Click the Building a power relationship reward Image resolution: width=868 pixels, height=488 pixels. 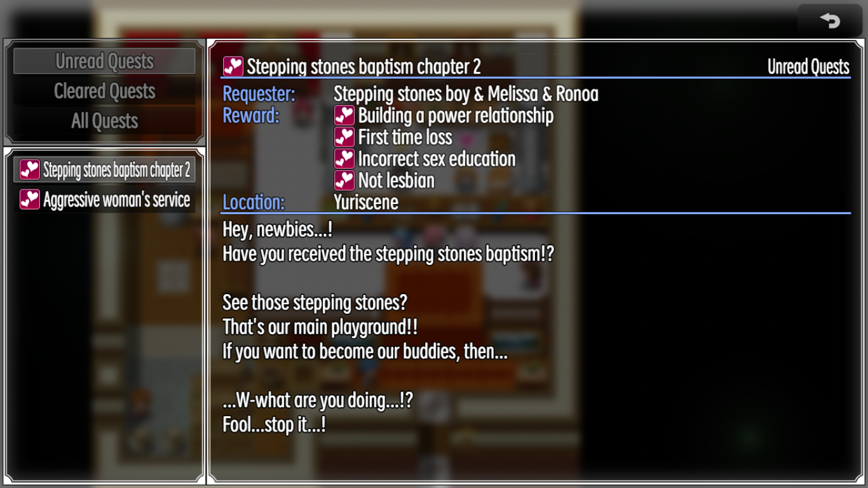click(456, 116)
